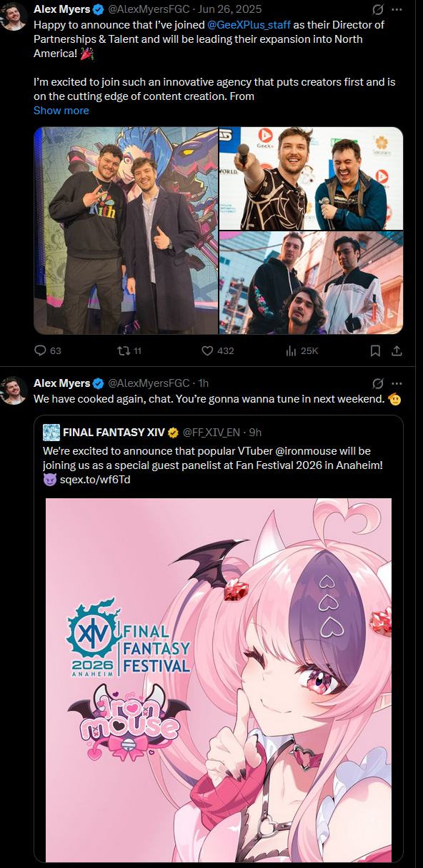Open photo of men holding microphones
Viewport: 423px width, 868px height.
coord(311,178)
